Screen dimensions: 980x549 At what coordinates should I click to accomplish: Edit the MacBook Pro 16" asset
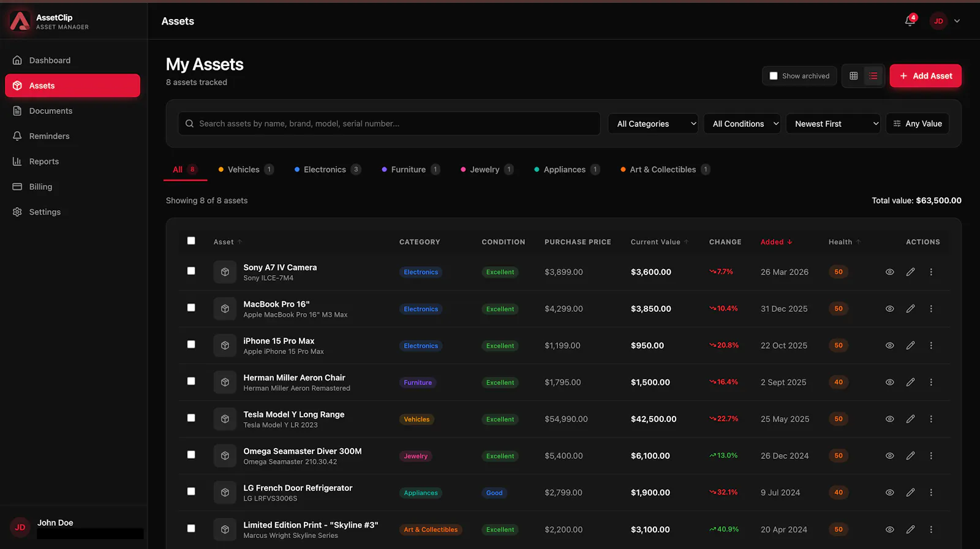(911, 309)
